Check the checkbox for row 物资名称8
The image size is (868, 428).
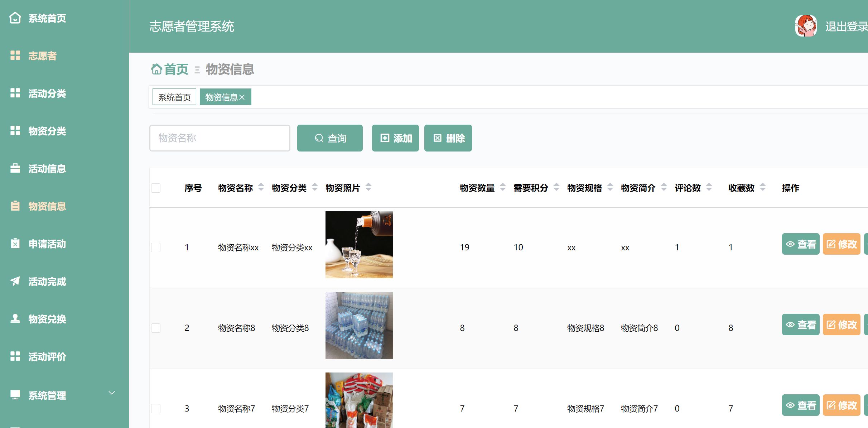(x=156, y=328)
